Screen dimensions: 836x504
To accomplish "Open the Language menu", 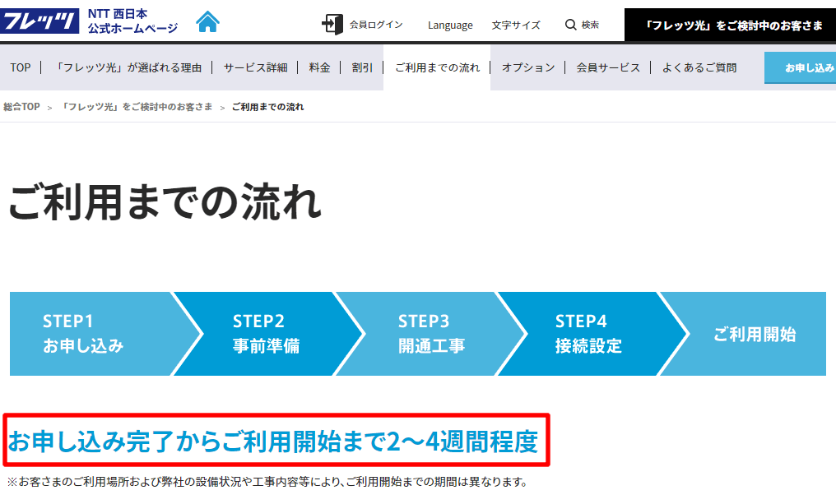I will [x=450, y=25].
